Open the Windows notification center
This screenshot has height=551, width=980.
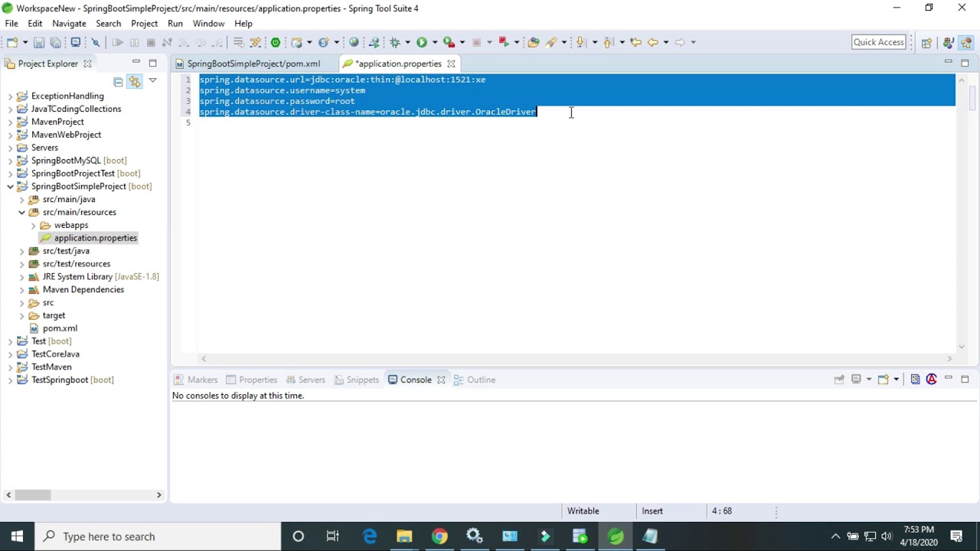coord(956,536)
